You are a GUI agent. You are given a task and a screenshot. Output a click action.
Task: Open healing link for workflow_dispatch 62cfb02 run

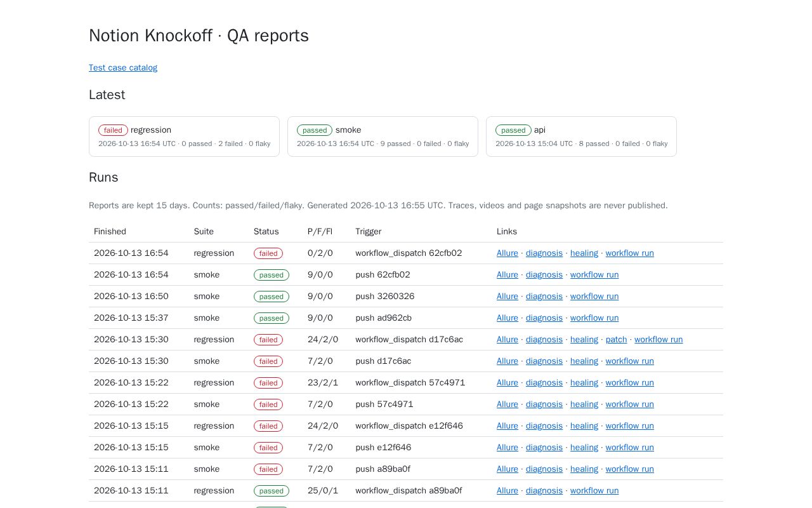click(x=584, y=253)
